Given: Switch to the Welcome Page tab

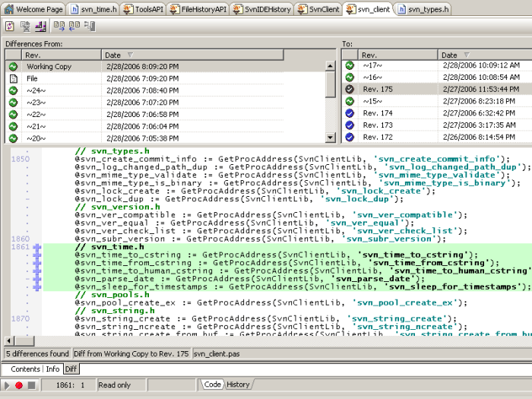Looking at the screenshot, I should pyautogui.click(x=34, y=9).
